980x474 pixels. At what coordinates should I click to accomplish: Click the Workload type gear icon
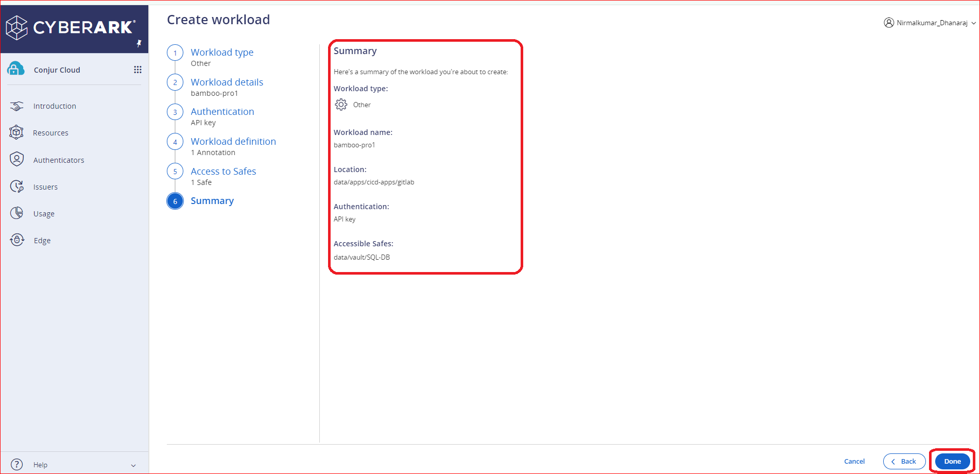(x=341, y=105)
